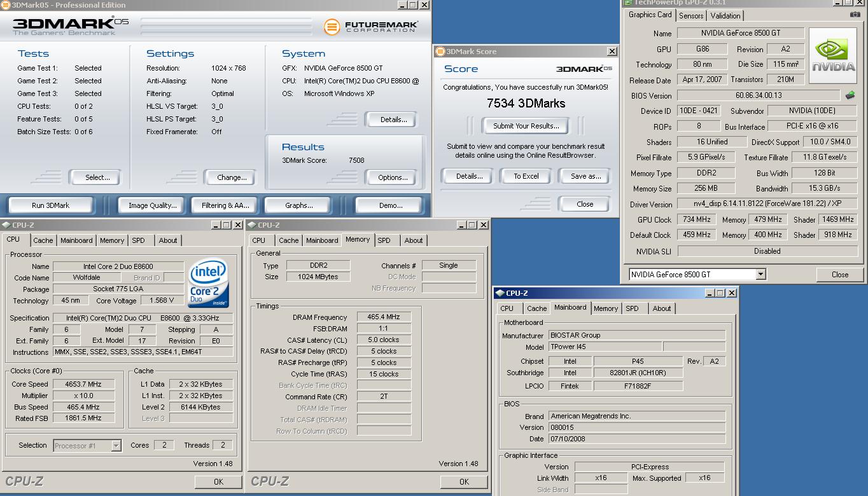Open Mainboard tab in CPU-Z CPU window

76,240
